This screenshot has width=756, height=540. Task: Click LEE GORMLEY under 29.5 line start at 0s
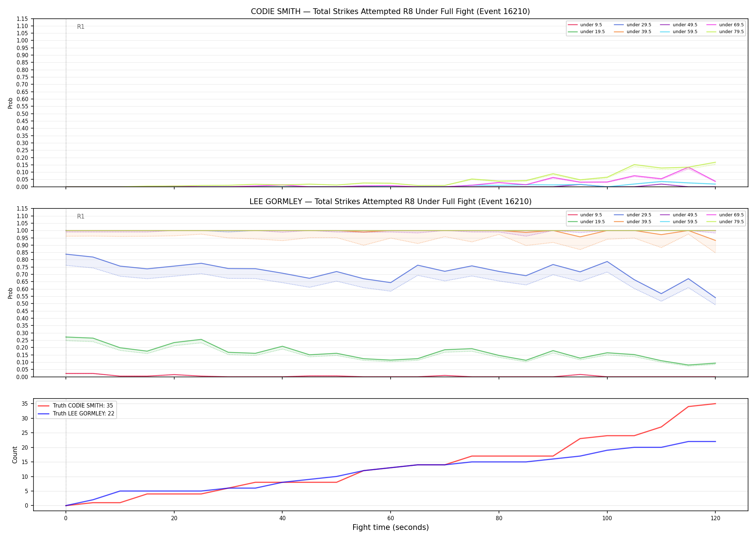coord(66,254)
